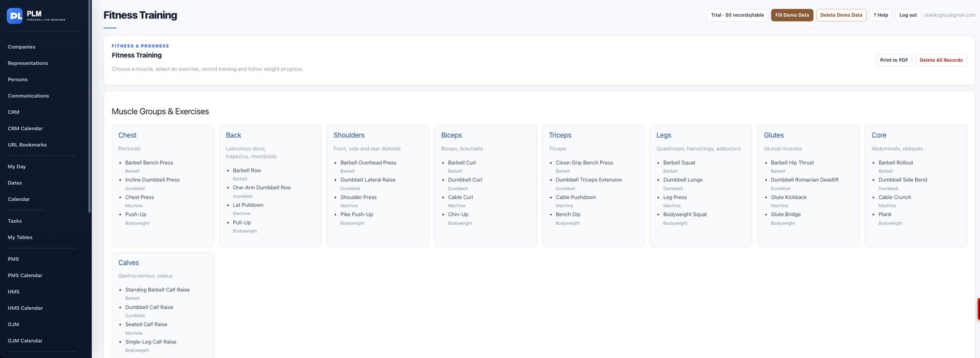Choose the Lat Pulldown exercise
Viewport: 980px width, 358px height.
pyautogui.click(x=248, y=205)
